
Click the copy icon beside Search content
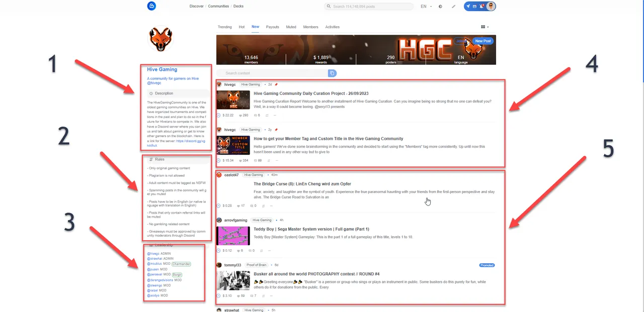click(x=332, y=73)
